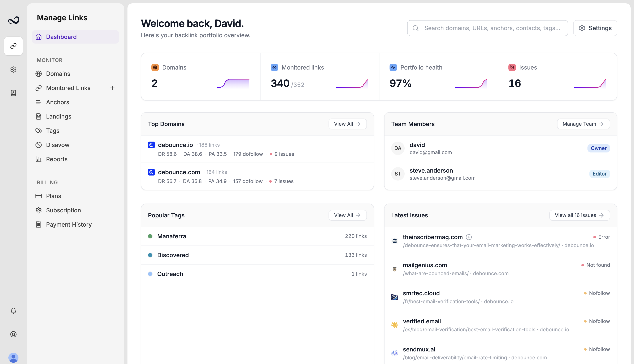Screen dimensions: 634x364
Task: Click the infinity logo icon
Action: click(13, 20)
